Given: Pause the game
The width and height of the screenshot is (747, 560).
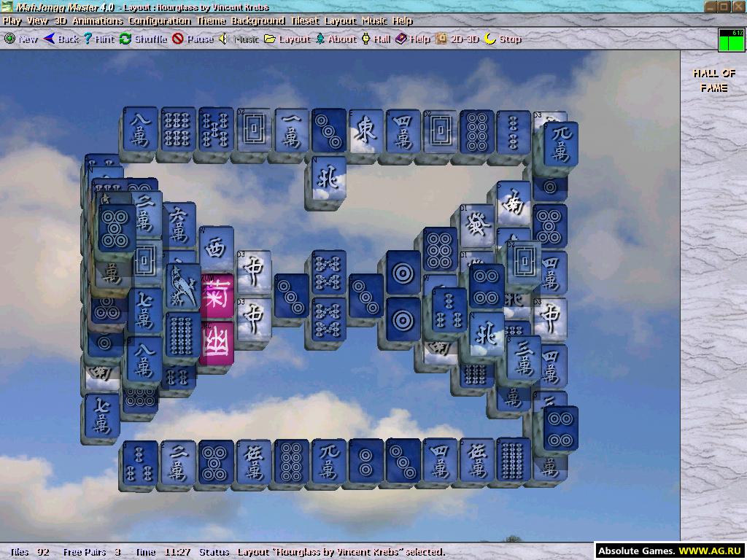Looking at the screenshot, I should 193,39.
